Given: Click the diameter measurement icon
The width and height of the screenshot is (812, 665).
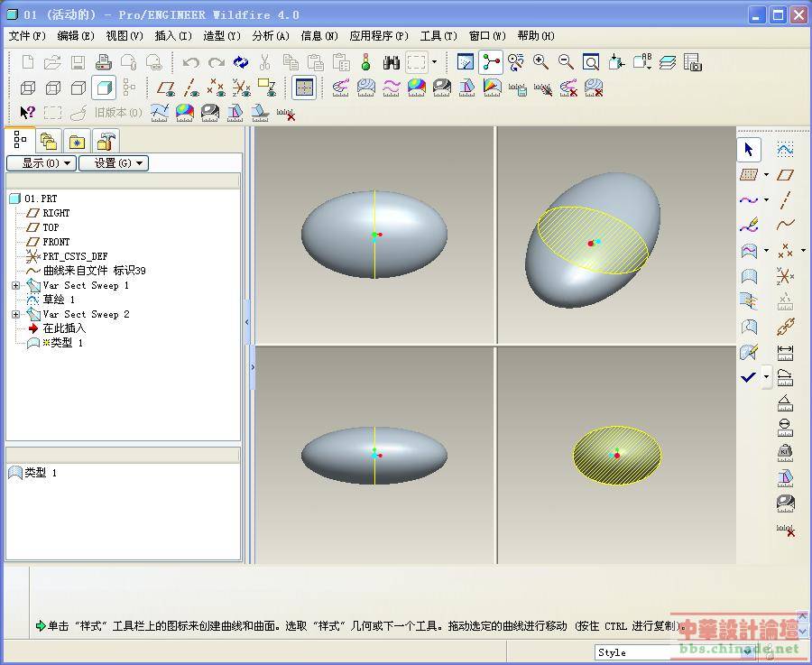Looking at the screenshot, I should tap(785, 428).
